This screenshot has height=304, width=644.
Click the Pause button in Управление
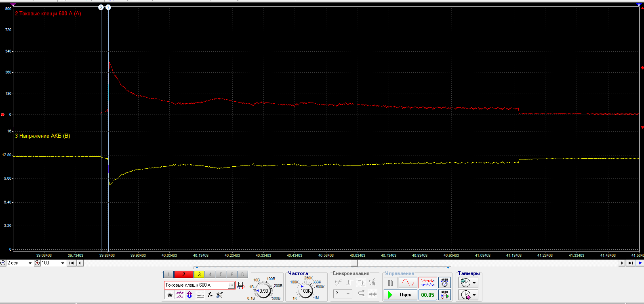tap(390, 283)
